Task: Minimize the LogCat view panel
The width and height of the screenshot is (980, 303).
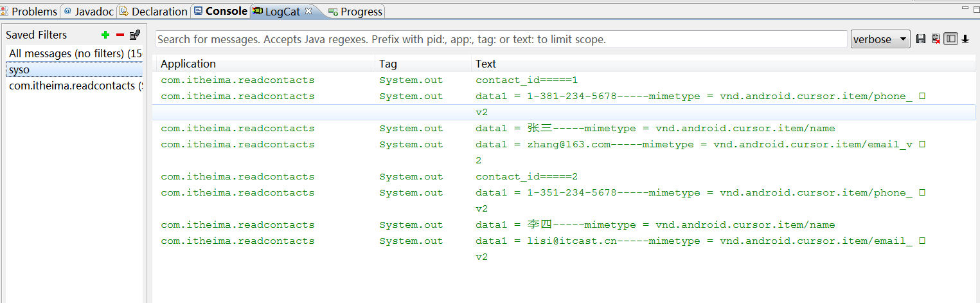Action: pos(965,8)
